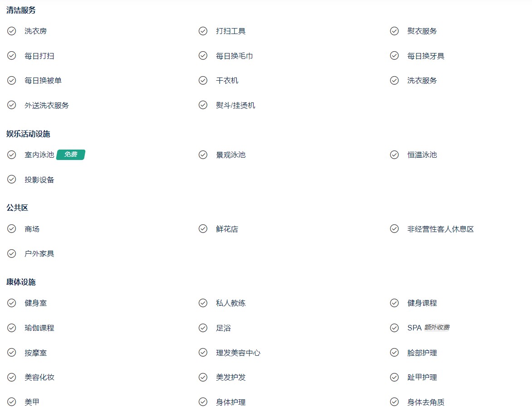The image size is (532, 407).
Task: Click the 免费 badge next to 室内泳池
Action: (x=71, y=154)
